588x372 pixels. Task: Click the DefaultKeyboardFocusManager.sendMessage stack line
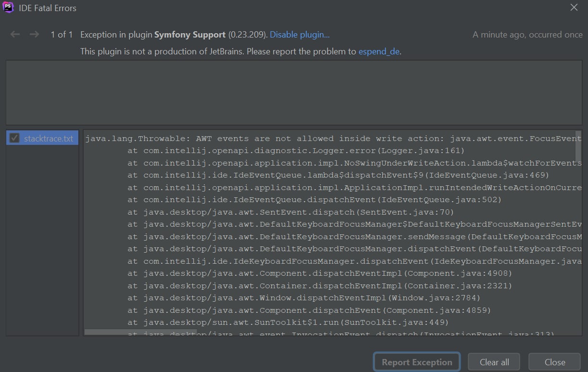pos(354,237)
